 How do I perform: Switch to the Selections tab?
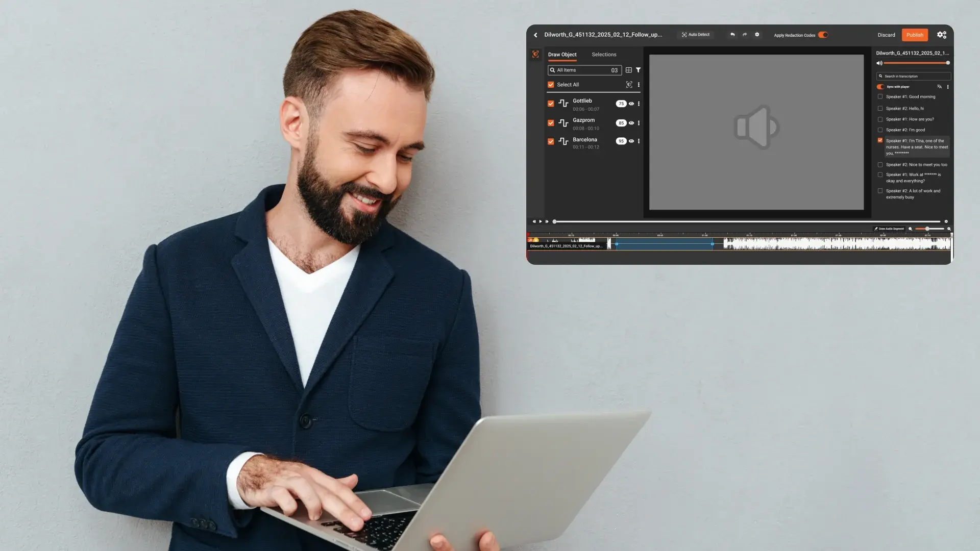click(x=604, y=55)
